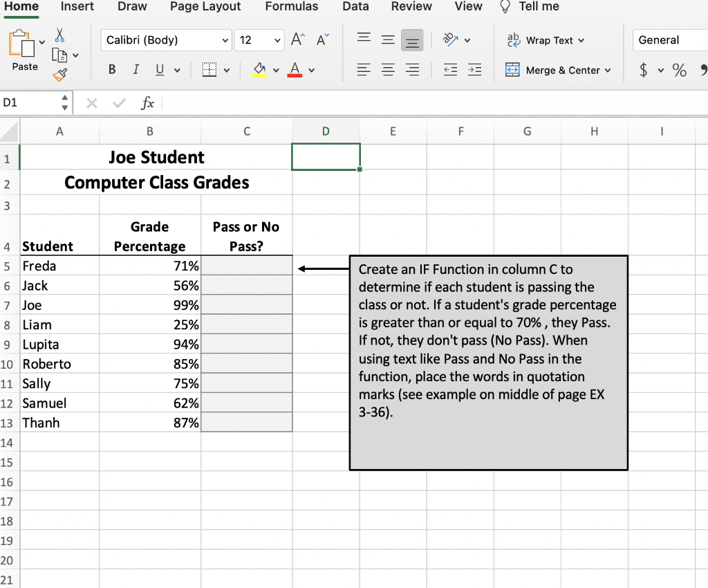Apply percentage number format
The image size is (708, 588).
tap(678, 69)
